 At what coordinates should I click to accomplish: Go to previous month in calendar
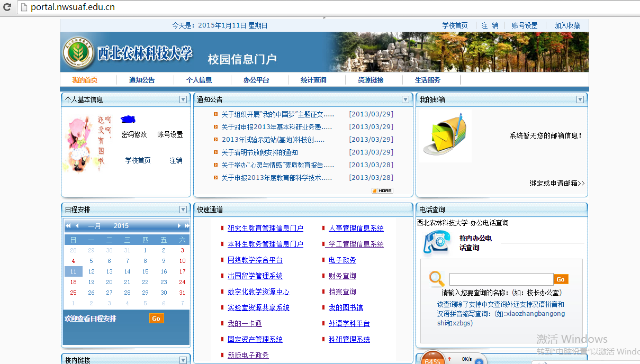tap(77, 226)
